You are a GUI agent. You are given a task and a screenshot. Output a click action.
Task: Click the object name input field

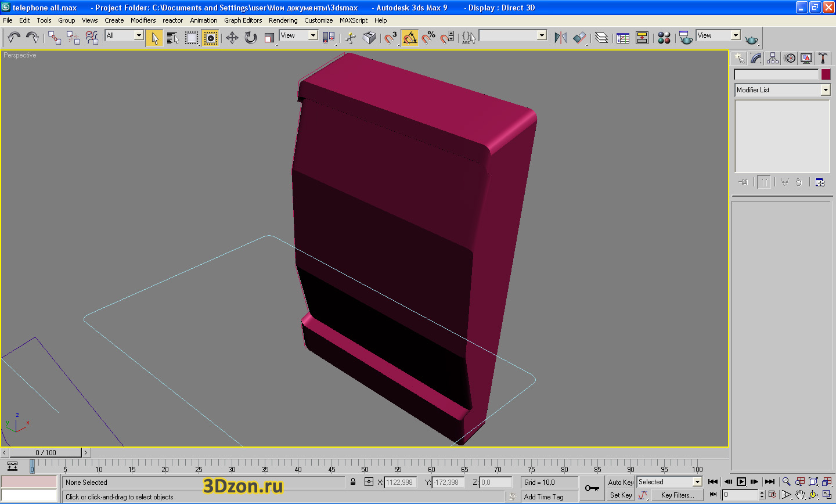pyautogui.click(x=776, y=74)
